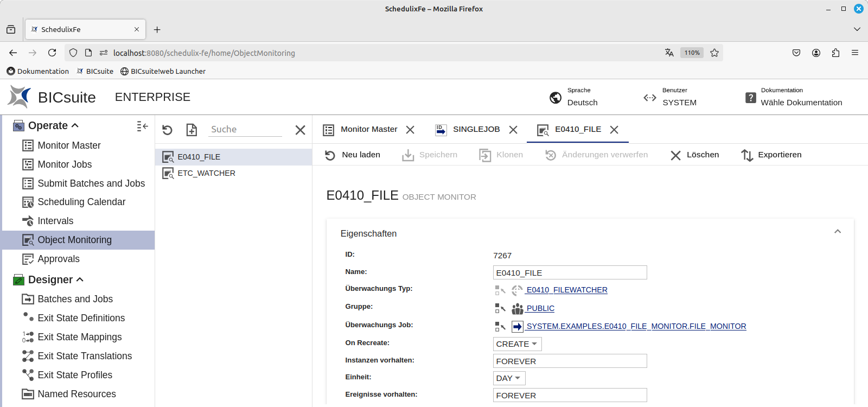
Task: Collapse the sidebar navigation icon
Action: pos(142,126)
